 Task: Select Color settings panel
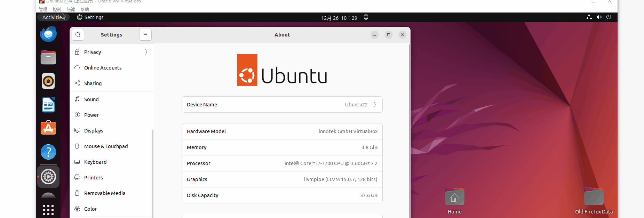(x=112, y=209)
